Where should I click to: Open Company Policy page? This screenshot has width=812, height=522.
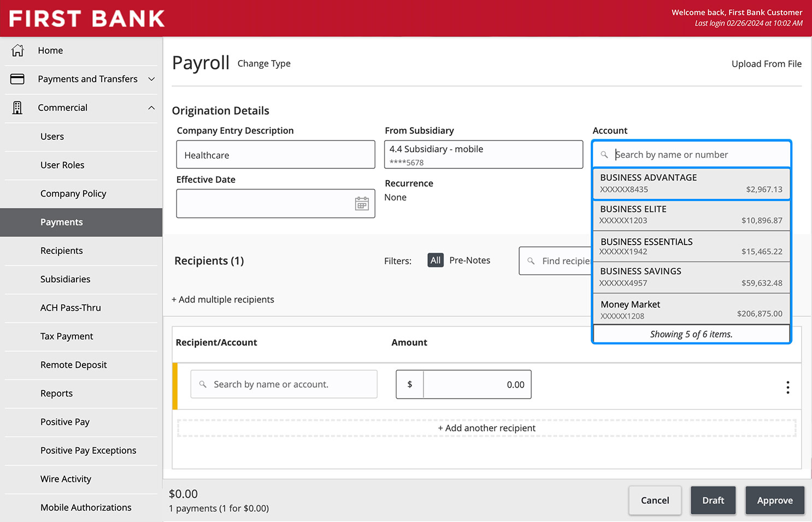73,193
